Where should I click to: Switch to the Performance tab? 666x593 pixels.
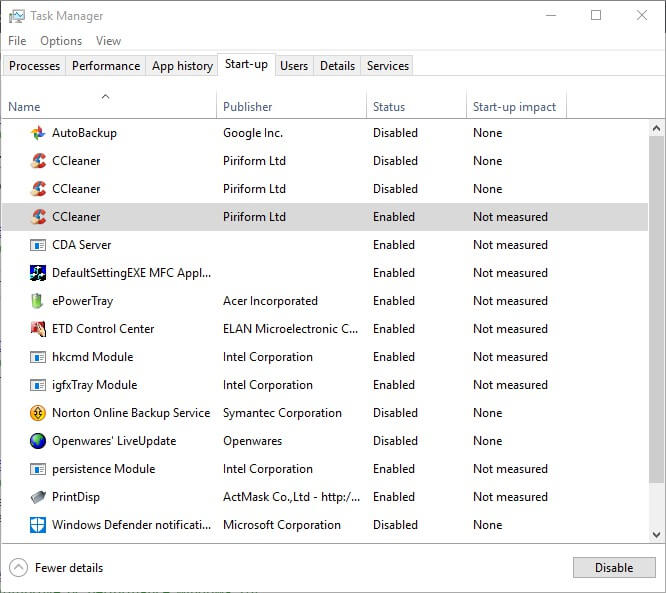(x=106, y=66)
